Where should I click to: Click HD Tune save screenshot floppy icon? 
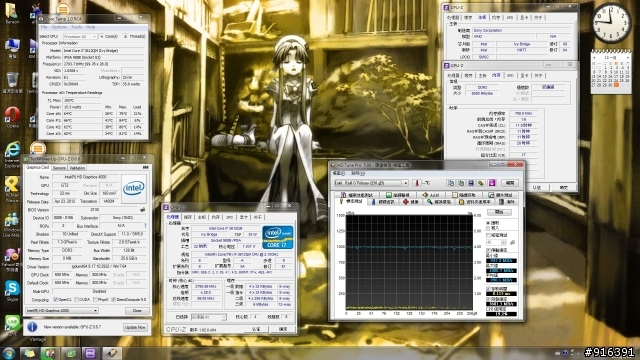point(471,183)
